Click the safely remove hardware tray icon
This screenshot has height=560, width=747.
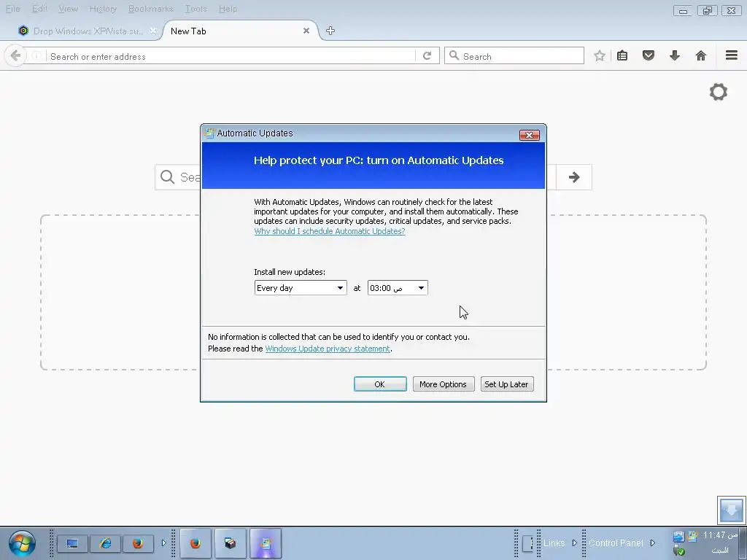tap(679, 551)
